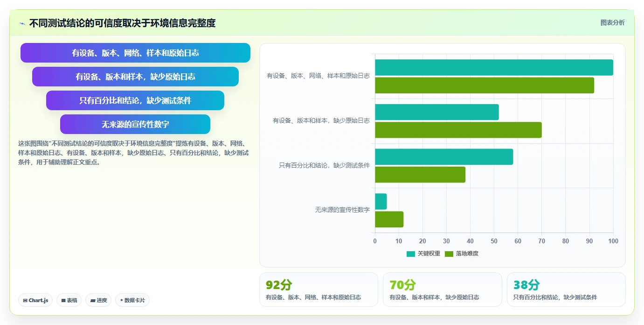Click the x-axis tick label 50
This screenshot has width=644, height=325.
click(494, 241)
